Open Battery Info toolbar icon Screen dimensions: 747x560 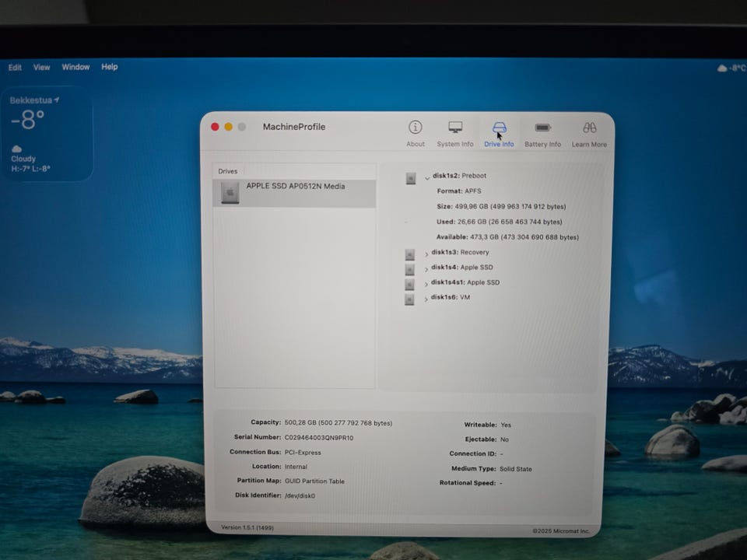click(x=542, y=128)
